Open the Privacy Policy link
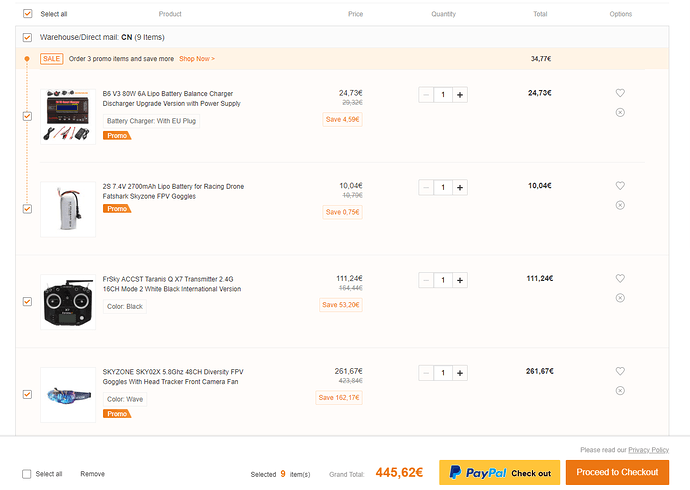The width and height of the screenshot is (690, 490). click(x=648, y=450)
